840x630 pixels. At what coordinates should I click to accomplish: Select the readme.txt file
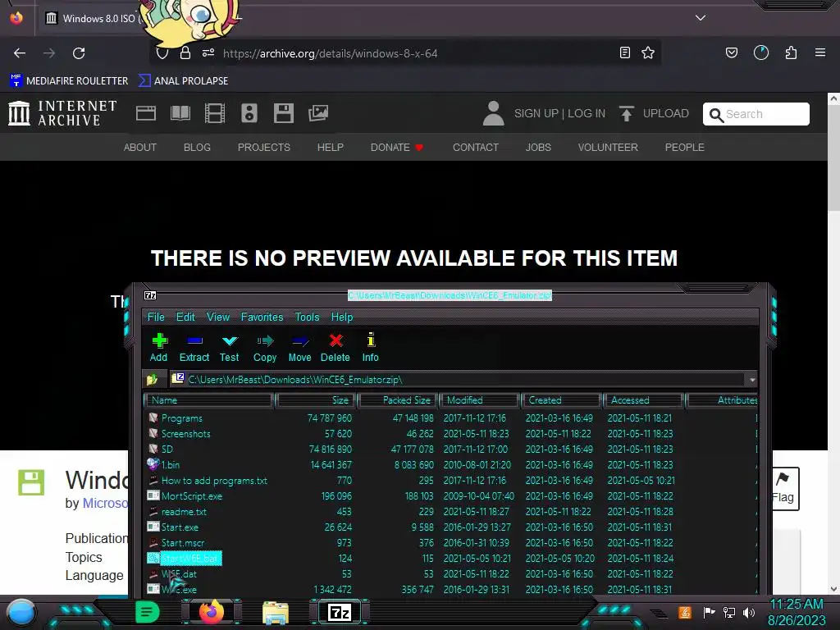(184, 512)
